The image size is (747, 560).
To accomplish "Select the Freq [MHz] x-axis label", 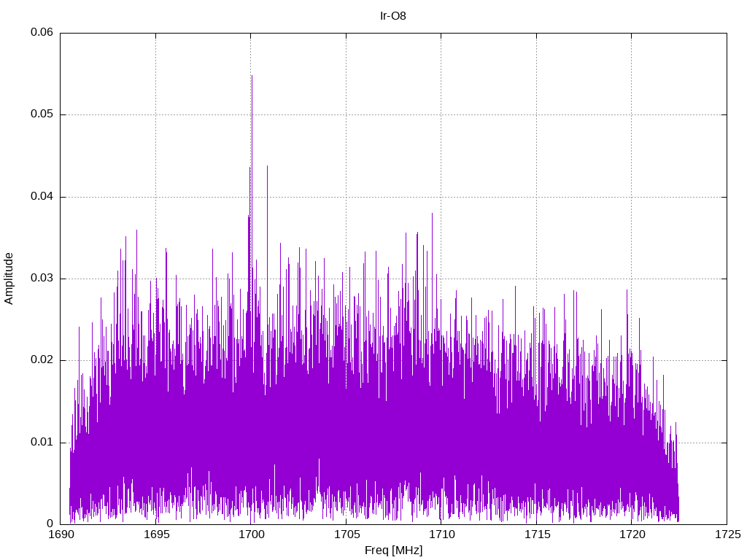I will coord(393,550).
